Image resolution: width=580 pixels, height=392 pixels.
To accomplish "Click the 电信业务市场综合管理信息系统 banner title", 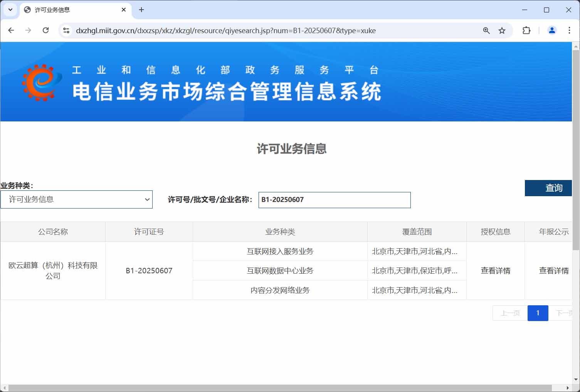I will point(227,92).
